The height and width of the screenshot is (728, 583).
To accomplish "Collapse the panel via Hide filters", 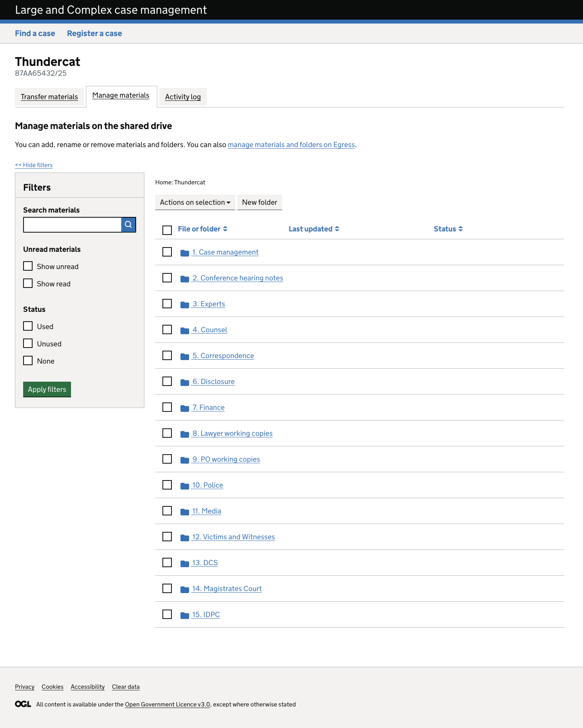I will pyautogui.click(x=34, y=165).
